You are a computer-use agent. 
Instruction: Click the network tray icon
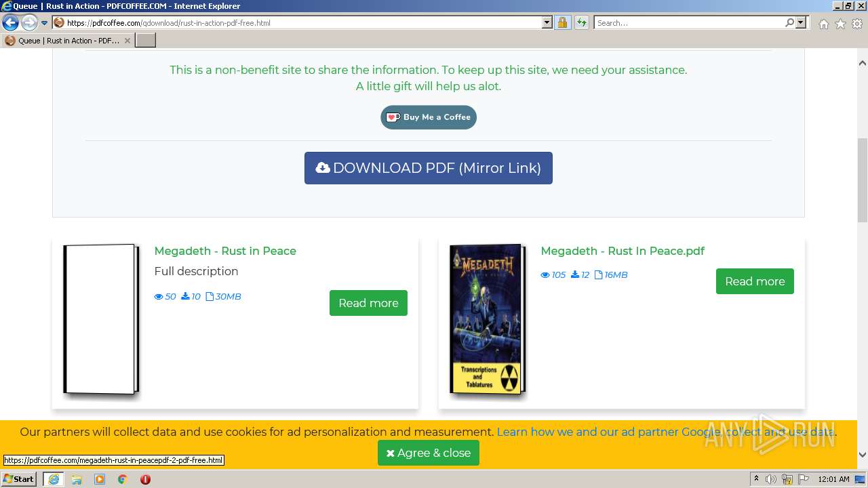tap(787, 479)
